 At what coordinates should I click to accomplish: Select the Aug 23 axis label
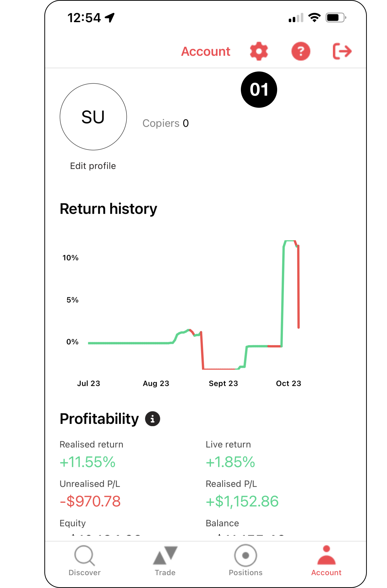point(156,383)
